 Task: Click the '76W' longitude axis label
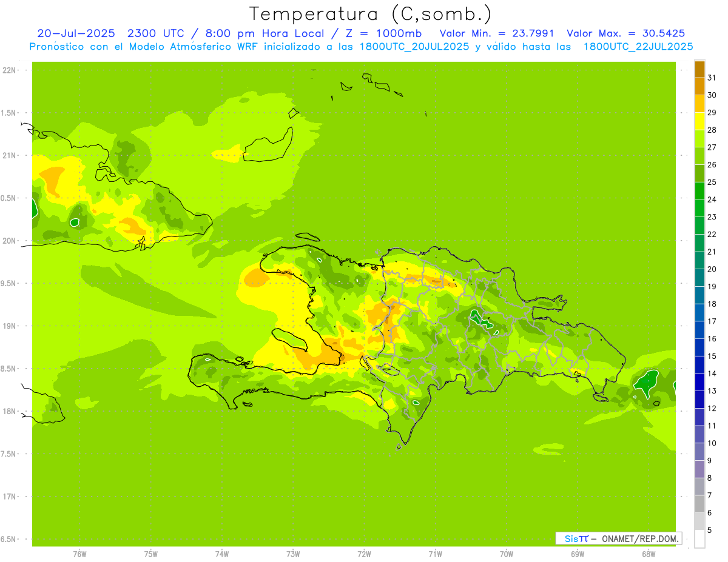pyautogui.click(x=79, y=554)
